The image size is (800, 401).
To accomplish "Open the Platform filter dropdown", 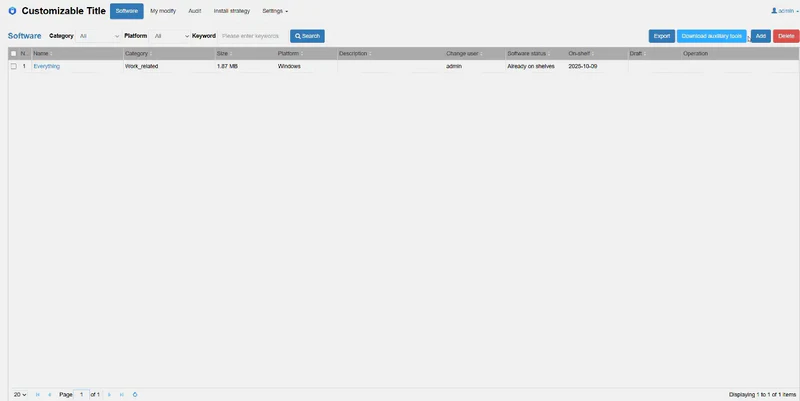I will (x=170, y=36).
